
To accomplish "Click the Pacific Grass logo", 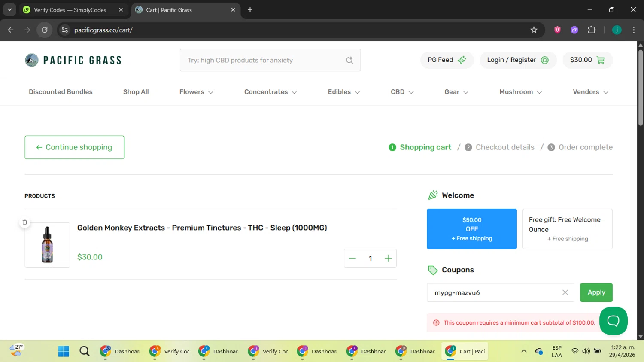I will [x=73, y=60].
